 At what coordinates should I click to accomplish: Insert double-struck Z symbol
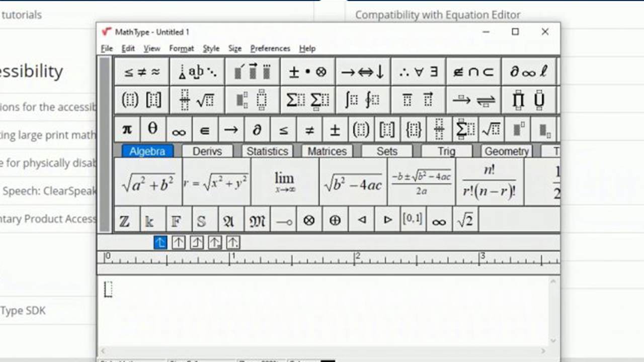pos(127,220)
